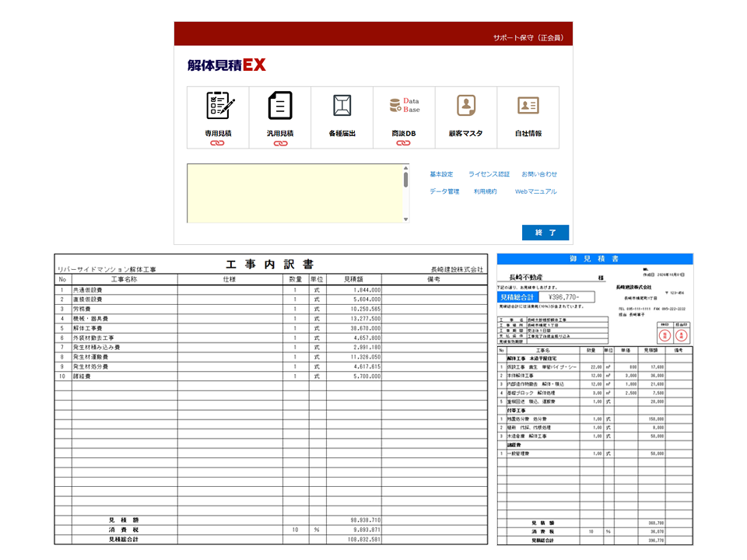
Task: Click amount 13,277,500 in breakdown sheet
Action: 366,319
